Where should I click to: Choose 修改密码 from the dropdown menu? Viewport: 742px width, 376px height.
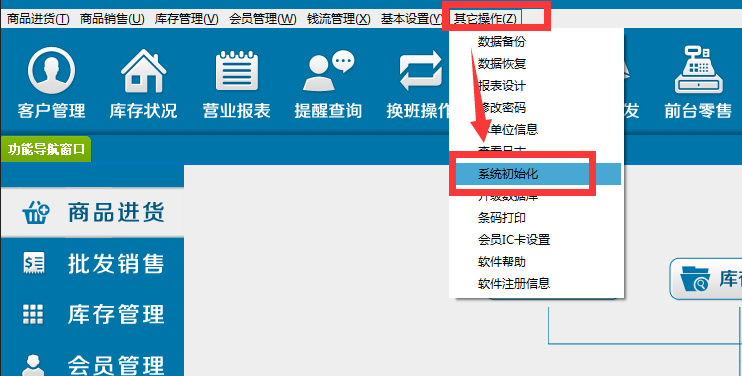point(502,107)
